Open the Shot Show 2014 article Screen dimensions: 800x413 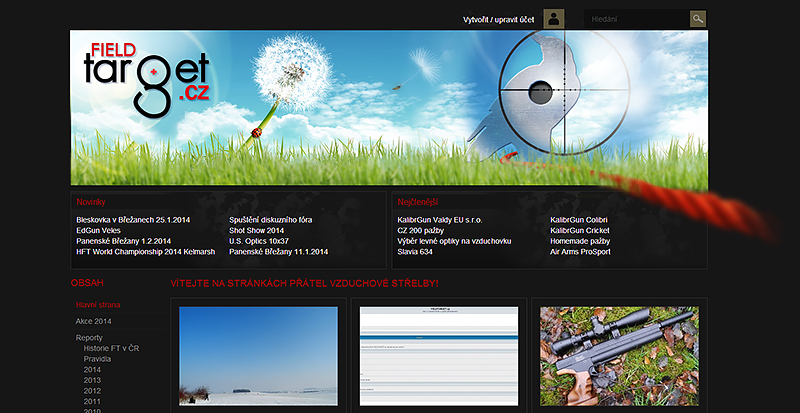pos(257,231)
